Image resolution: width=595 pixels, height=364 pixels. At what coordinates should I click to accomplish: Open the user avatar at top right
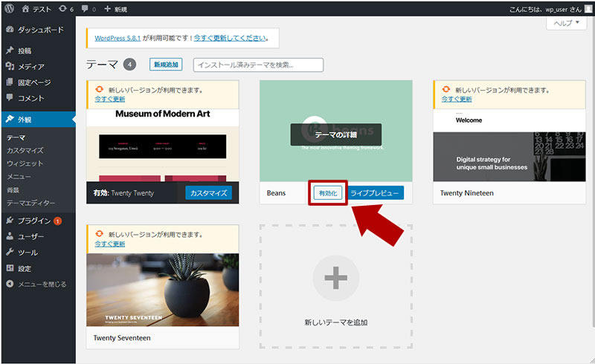pyautogui.click(x=588, y=9)
